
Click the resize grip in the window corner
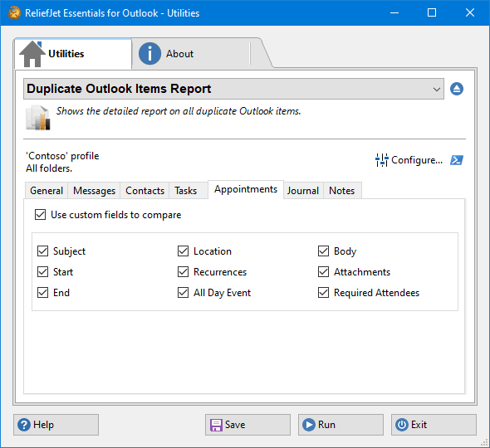tap(484, 441)
